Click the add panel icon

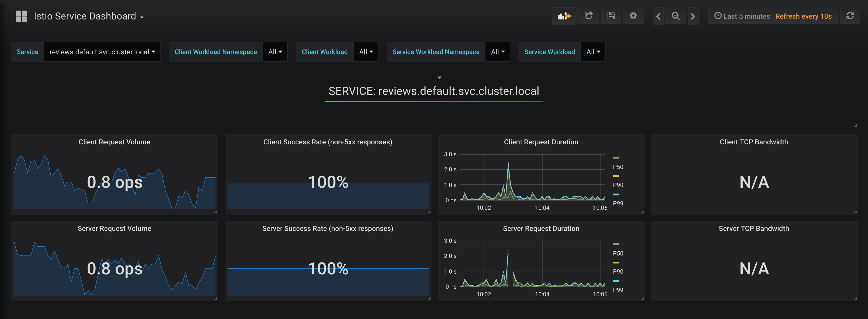564,16
